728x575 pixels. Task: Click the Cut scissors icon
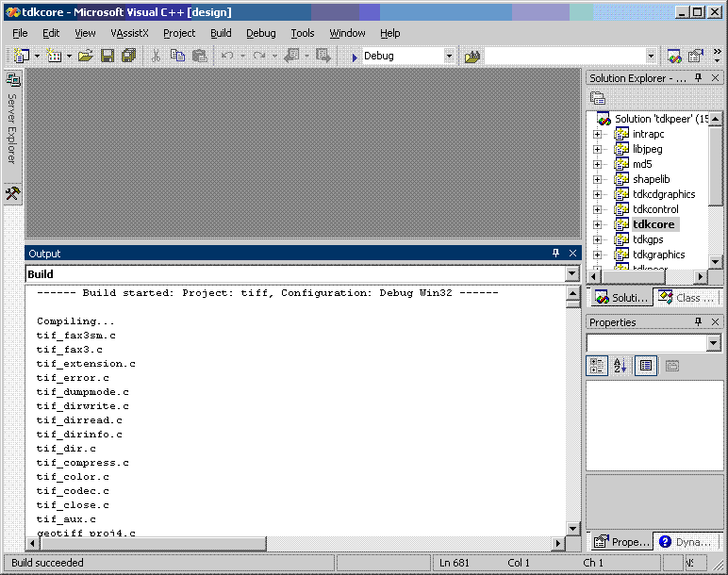tap(156, 57)
